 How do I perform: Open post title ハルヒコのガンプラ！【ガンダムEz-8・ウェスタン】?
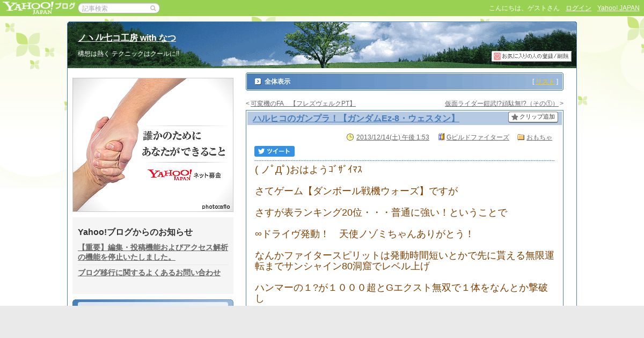coord(356,119)
